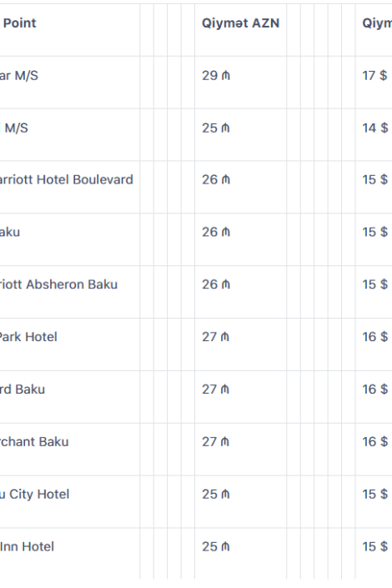Select the Inn Hotel name cell
The height and width of the screenshot is (588, 392).
click(x=27, y=547)
